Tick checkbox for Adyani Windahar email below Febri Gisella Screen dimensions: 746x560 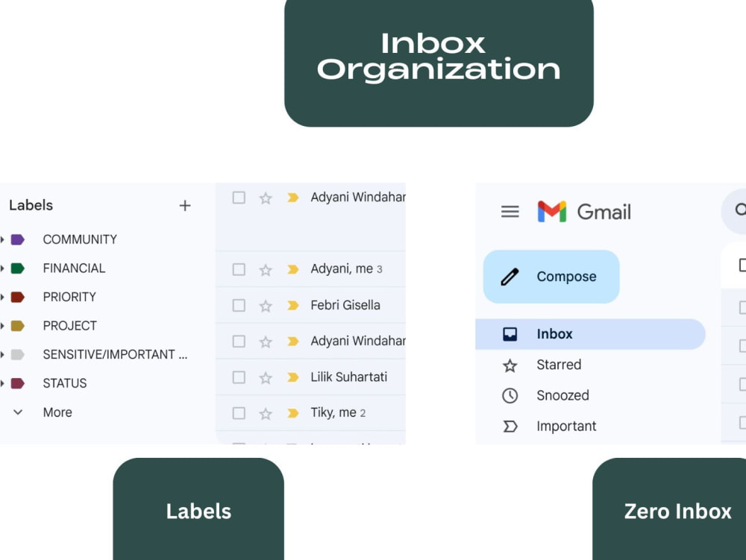pyautogui.click(x=239, y=342)
